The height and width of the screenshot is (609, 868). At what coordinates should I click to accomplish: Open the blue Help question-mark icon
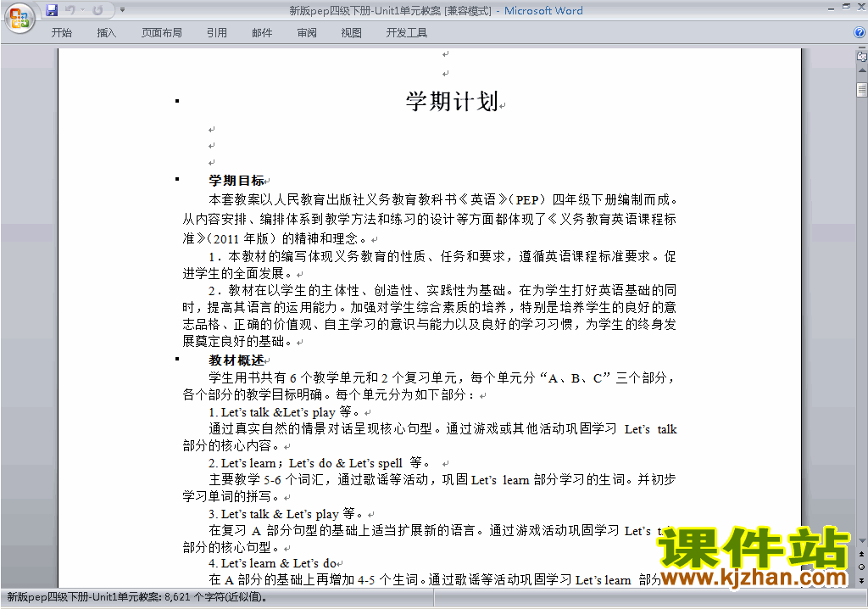click(x=860, y=33)
